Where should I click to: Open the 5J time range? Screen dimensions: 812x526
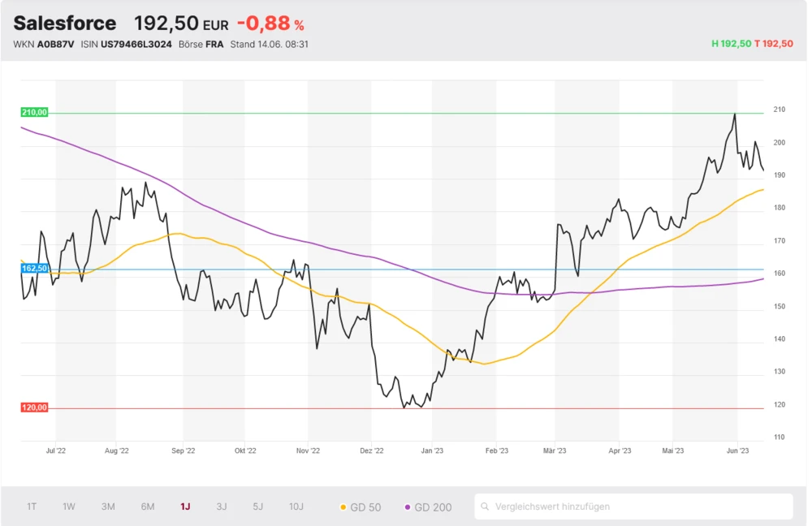[258, 507]
